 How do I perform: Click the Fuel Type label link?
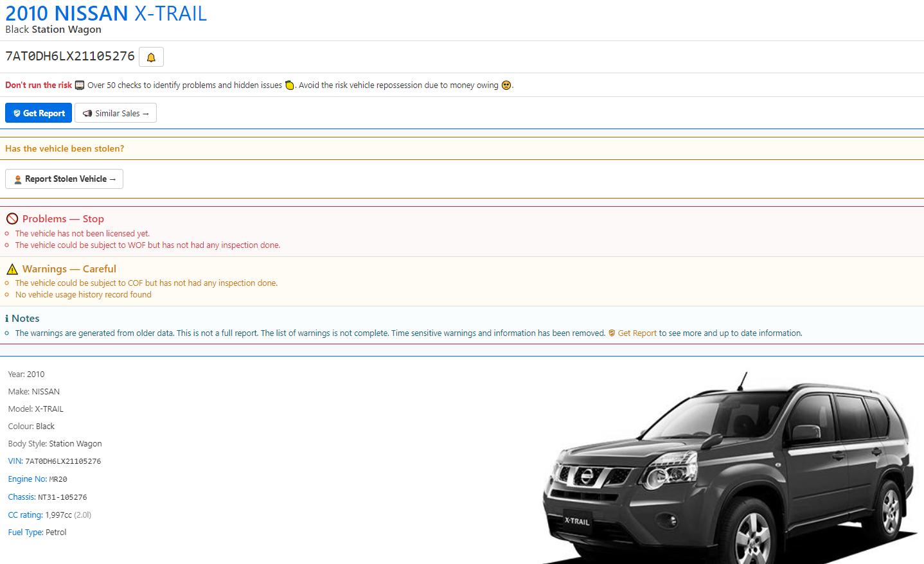26,533
